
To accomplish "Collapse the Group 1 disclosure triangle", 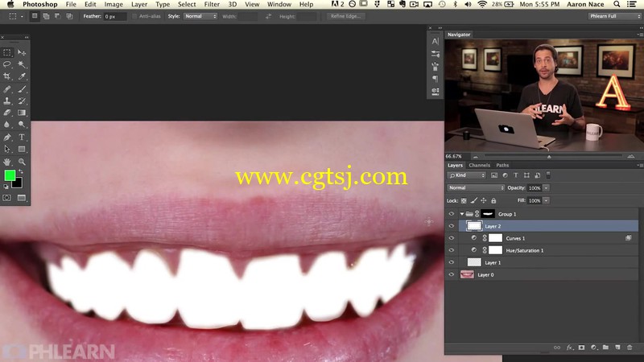I will [x=462, y=214].
